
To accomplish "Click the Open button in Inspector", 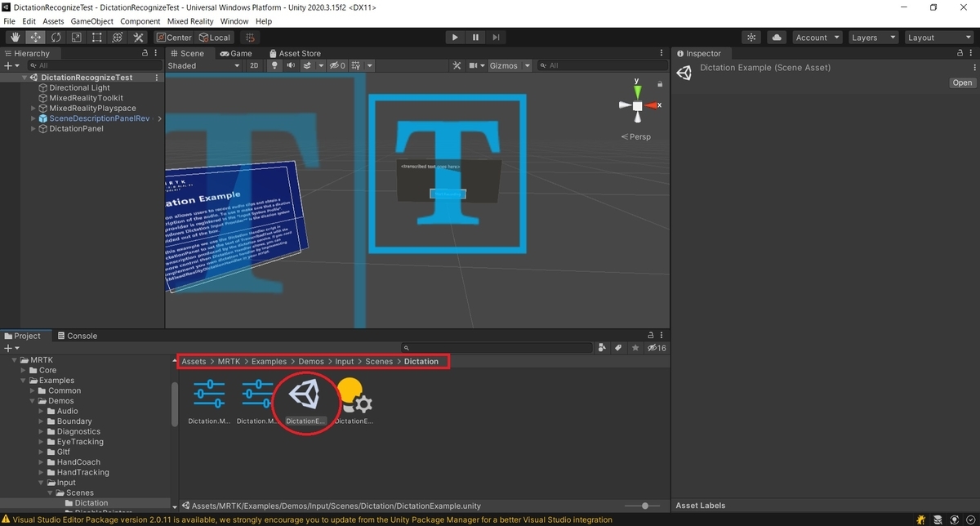I will click(x=962, y=82).
